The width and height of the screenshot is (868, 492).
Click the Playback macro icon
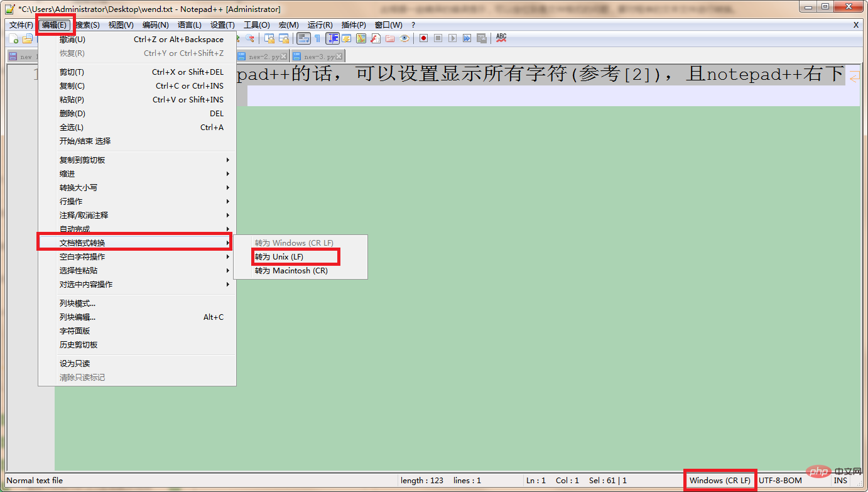452,38
